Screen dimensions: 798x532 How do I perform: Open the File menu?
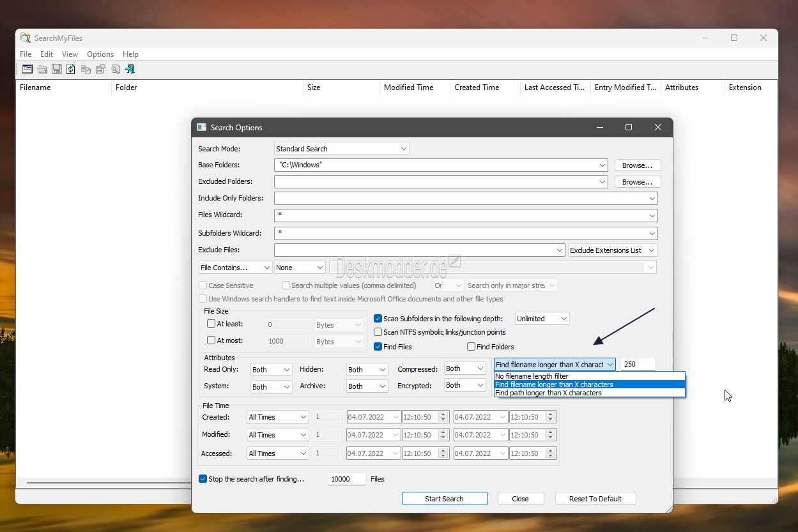click(26, 54)
